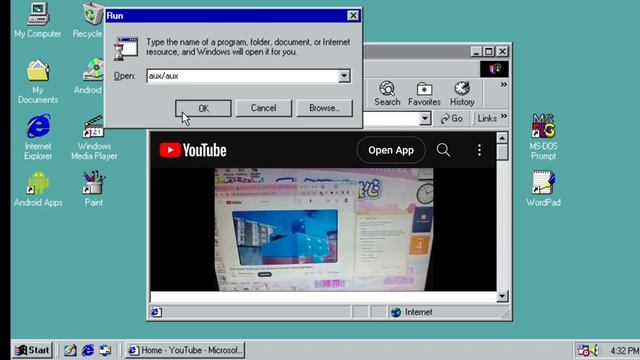Click the third quick launch icon

pos(105,350)
